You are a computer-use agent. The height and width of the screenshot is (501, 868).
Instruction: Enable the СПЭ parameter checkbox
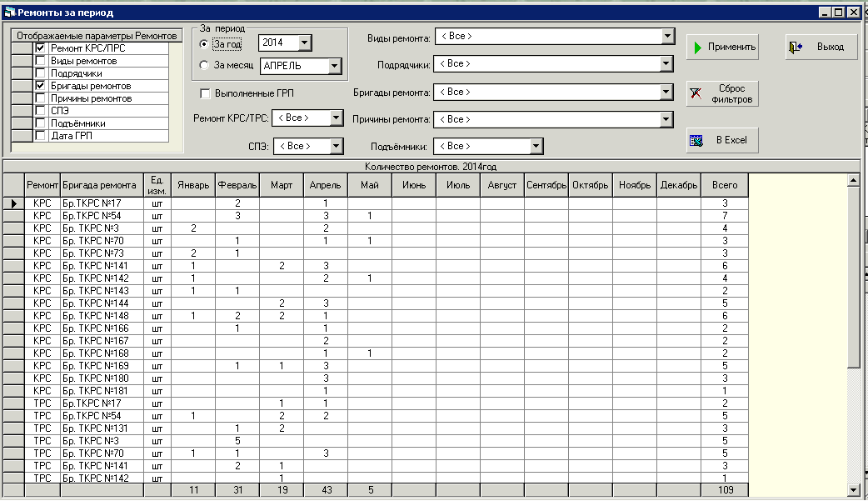40,110
